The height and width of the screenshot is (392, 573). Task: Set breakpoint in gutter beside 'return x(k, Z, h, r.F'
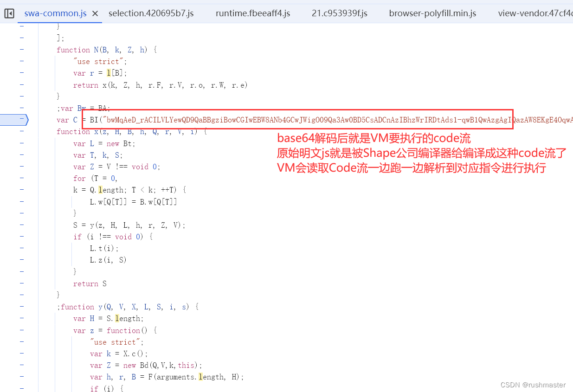point(22,85)
